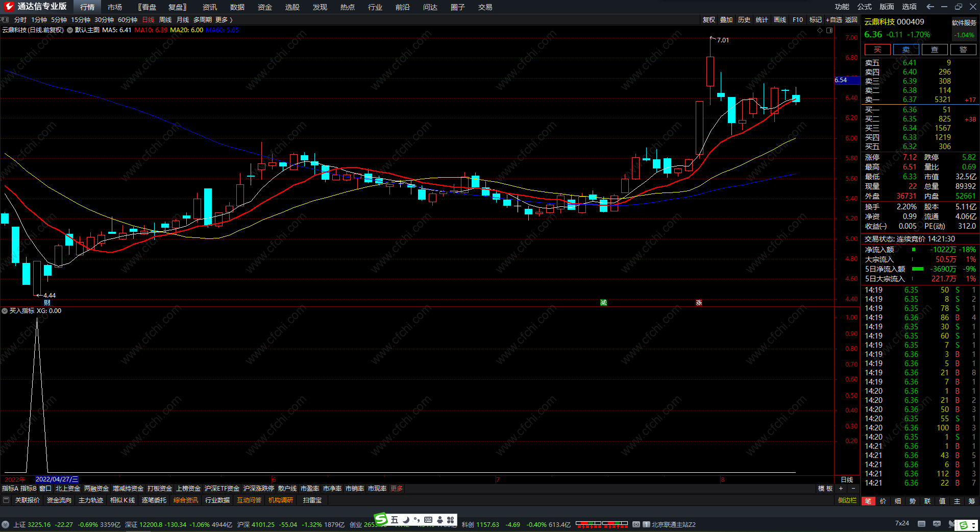Viewport: 980px width, 532px height.
Task: Open the 复权 adjustment dropdown
Action: pos(709,20)
